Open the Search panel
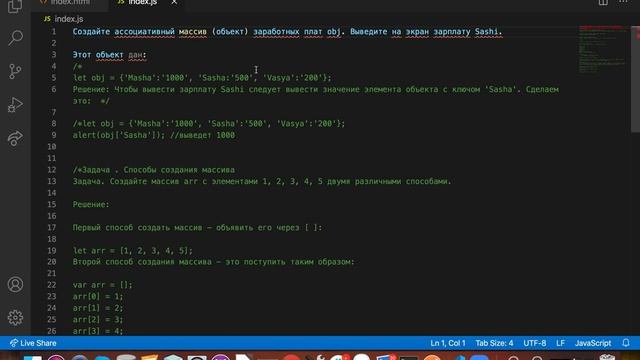Viewport: 640px width, 360px height. pyautogui.click(x=15, y=38)
